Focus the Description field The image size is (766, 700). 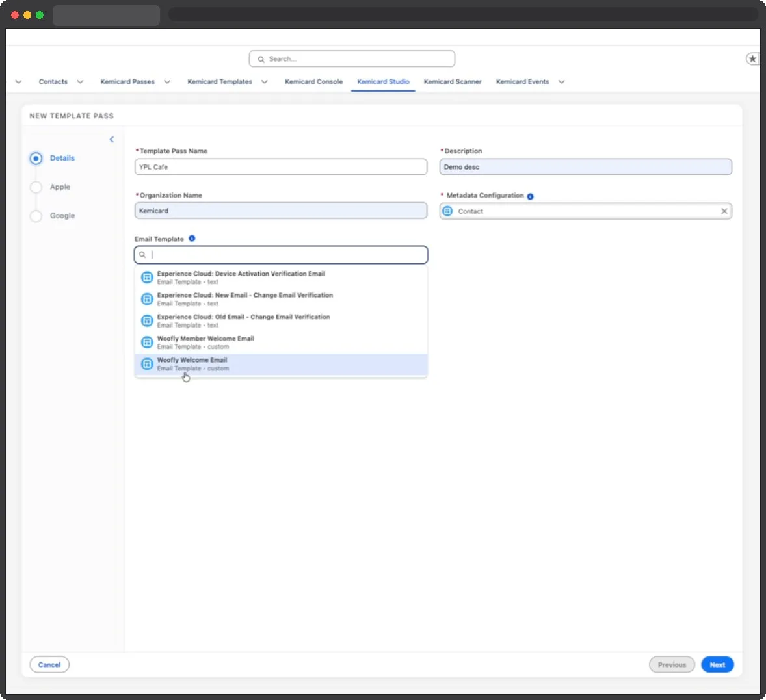[585, 167]
